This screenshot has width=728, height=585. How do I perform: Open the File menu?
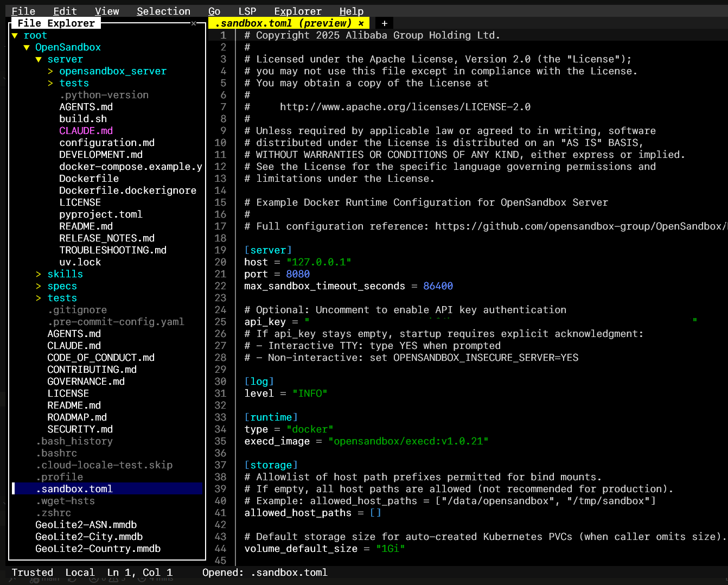(23, 11)
